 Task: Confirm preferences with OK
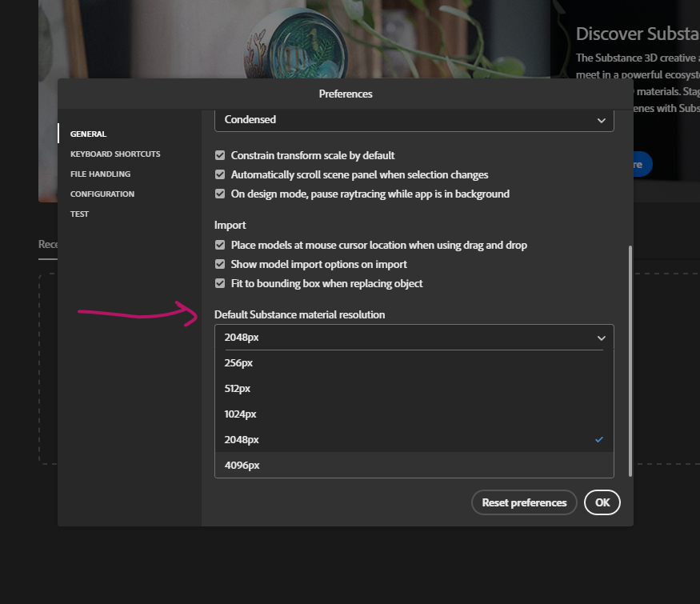(x=602, y=502)
